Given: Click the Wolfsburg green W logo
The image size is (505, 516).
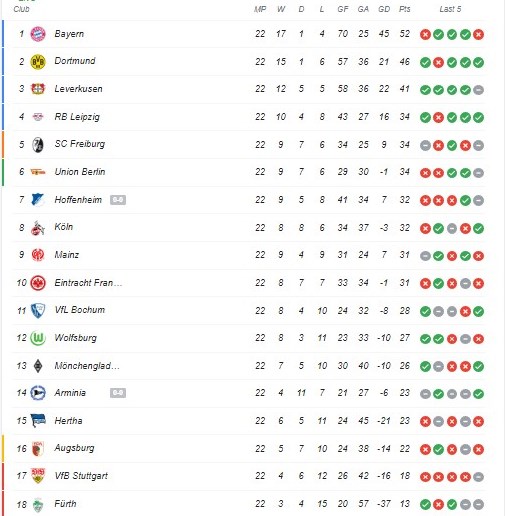Looking at the screenshot, I should pyautogui.click(x=38, y=338).
